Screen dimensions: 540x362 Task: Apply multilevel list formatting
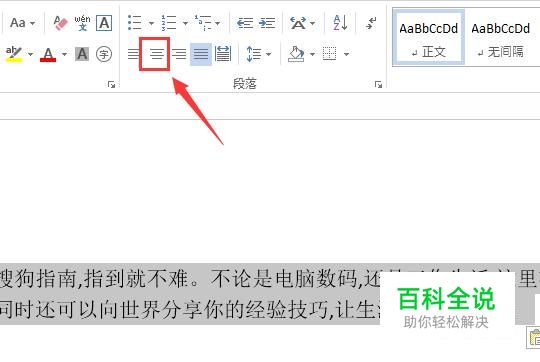pos(203,23)
